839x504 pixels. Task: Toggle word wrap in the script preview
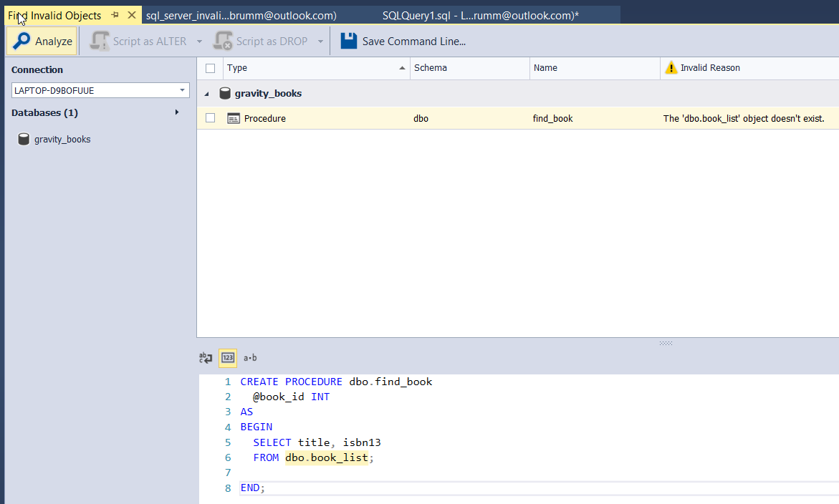click(206, 358)
